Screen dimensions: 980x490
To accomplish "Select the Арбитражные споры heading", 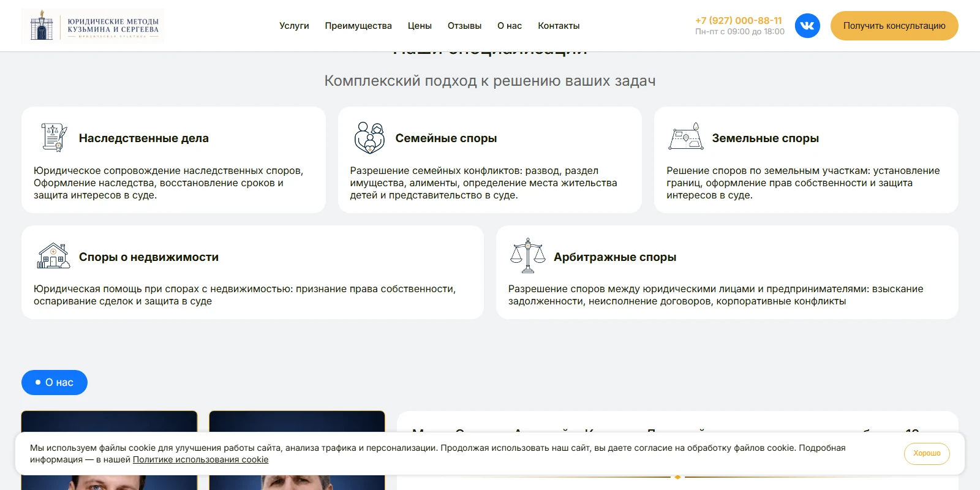I will [615, 257].
